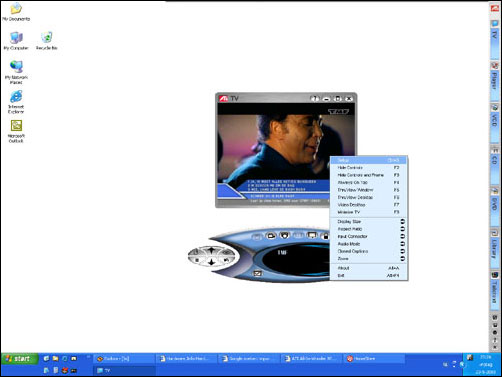The width and height of the screenshot is (502, 377).
Task: Select Hide Controls menu entry
Action: click(369, 168)
